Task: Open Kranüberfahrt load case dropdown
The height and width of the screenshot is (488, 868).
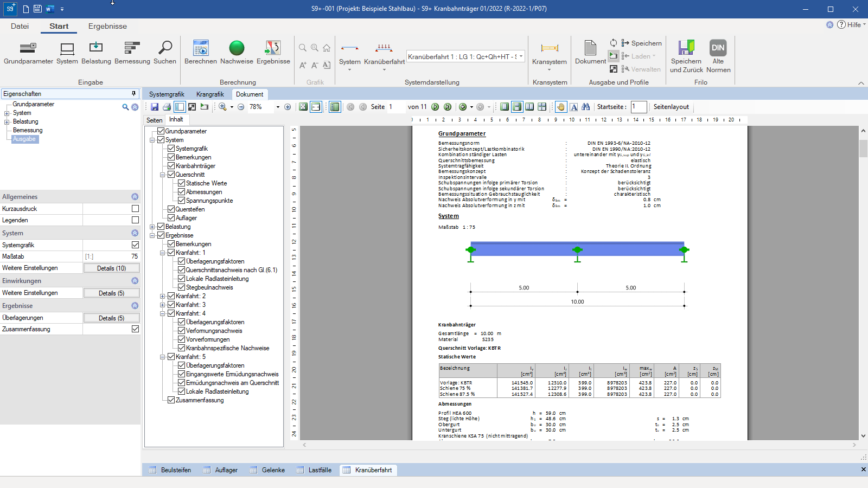Action: coord(521,56)
